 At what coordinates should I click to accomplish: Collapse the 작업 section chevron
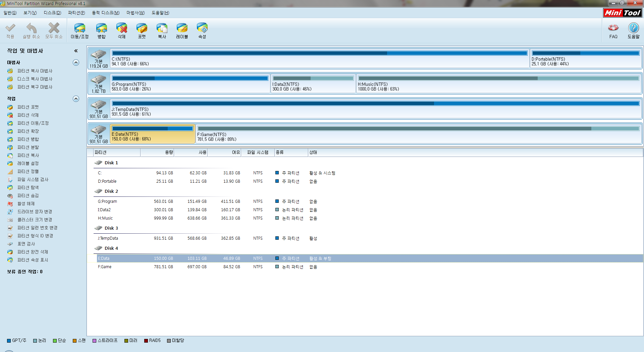coord(76,99)
